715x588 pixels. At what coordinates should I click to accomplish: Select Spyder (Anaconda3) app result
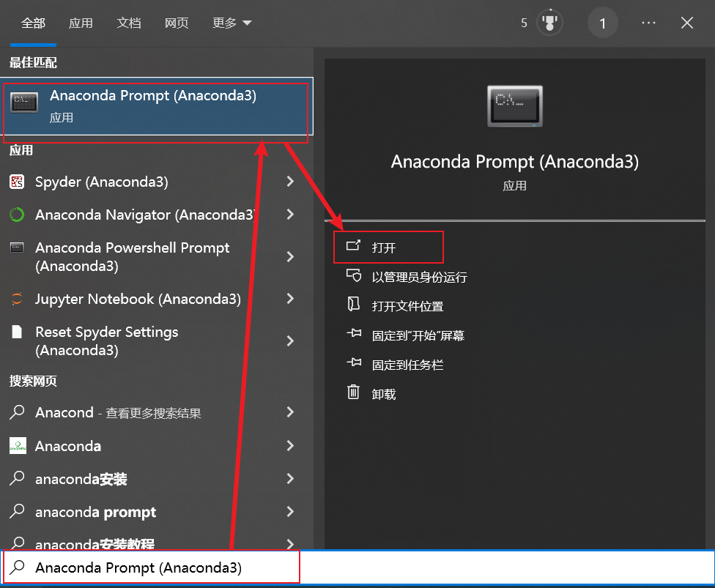[x=157, y=182]
